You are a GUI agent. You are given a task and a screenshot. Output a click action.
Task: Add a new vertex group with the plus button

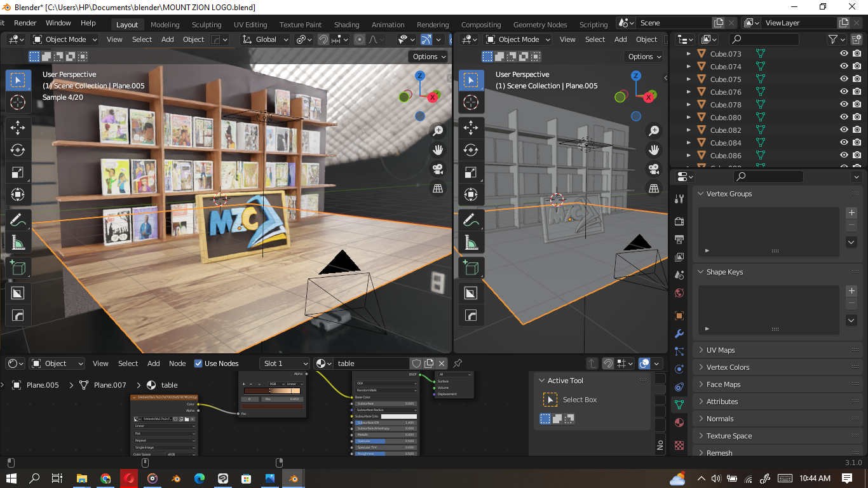click(x=851, y=212)
